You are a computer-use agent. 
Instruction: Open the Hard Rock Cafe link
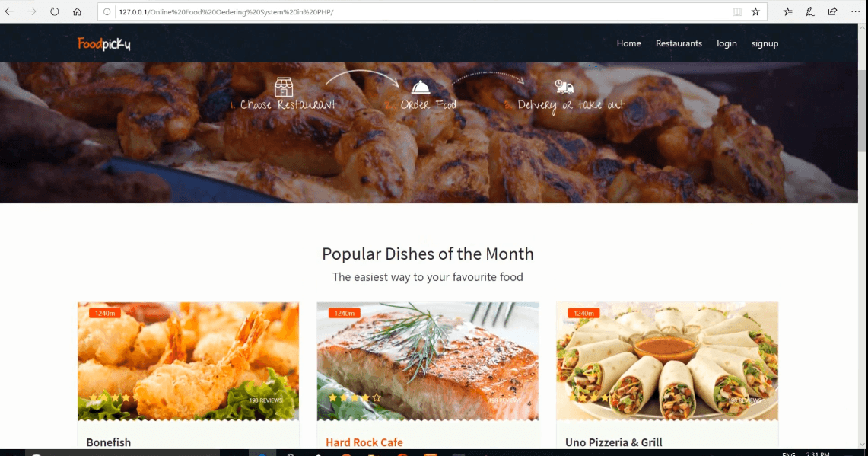[364, 442]
